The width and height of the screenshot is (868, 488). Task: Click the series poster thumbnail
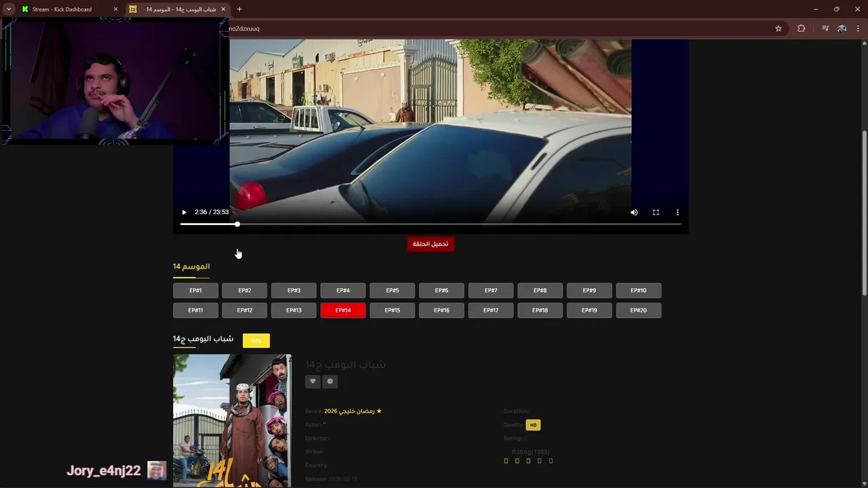click(232, 420)
